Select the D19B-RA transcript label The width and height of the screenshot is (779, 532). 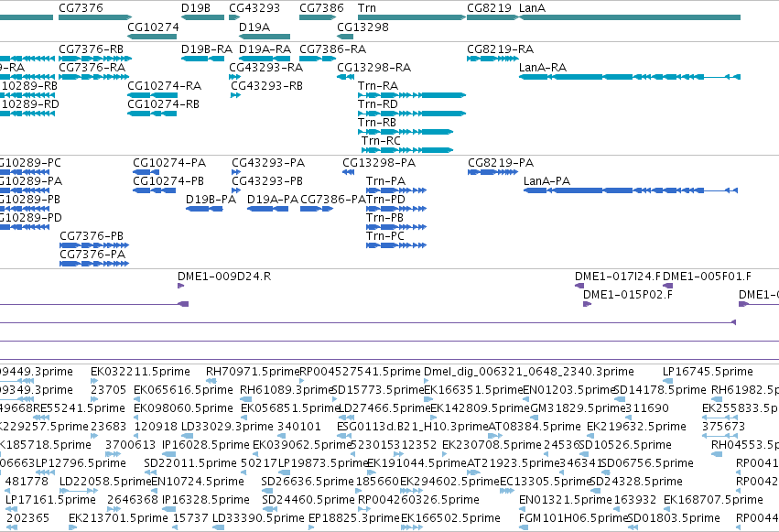click(x=207, y=49)
